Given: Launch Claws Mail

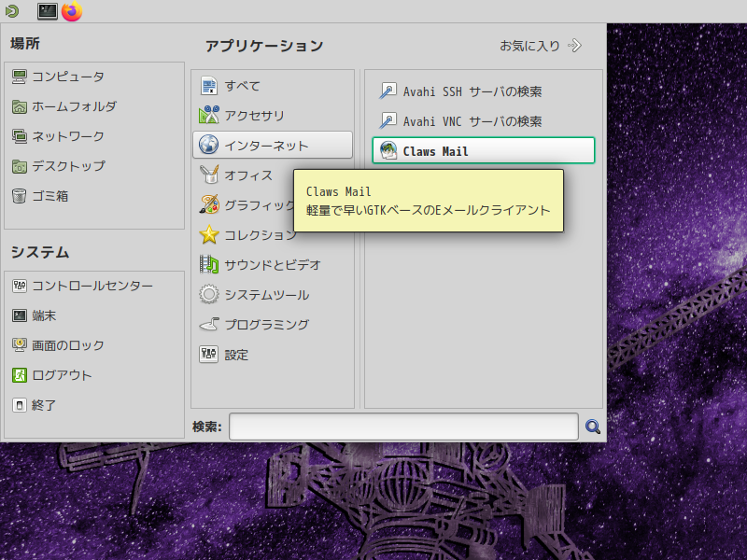Looking at the screenshot, I should 483,150.
